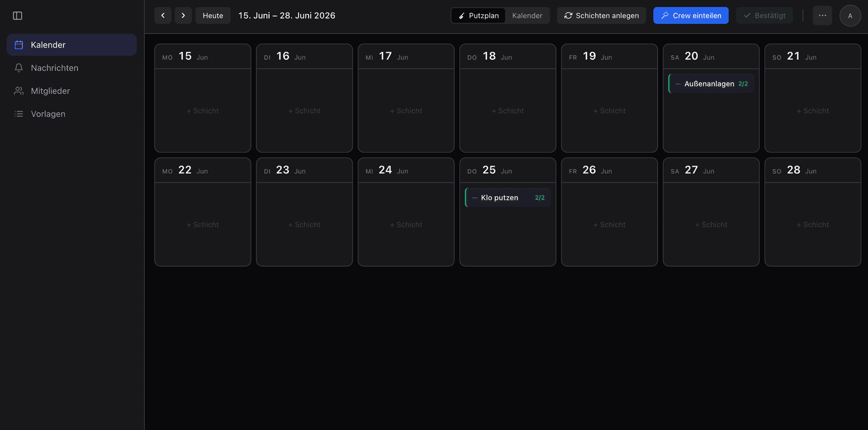Click the Bestätigt button
Image resolution: width=868 pixels, height=430 pixels.
(764, 16)
